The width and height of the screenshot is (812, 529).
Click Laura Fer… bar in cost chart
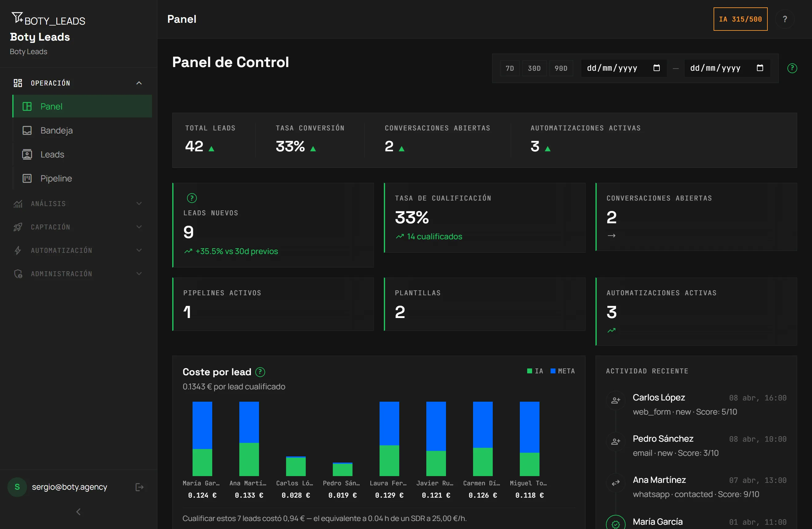[389, 439]
